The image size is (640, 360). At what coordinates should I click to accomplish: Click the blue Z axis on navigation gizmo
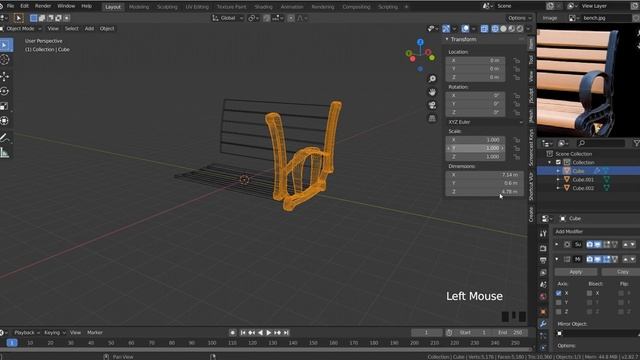pos(420,42)
